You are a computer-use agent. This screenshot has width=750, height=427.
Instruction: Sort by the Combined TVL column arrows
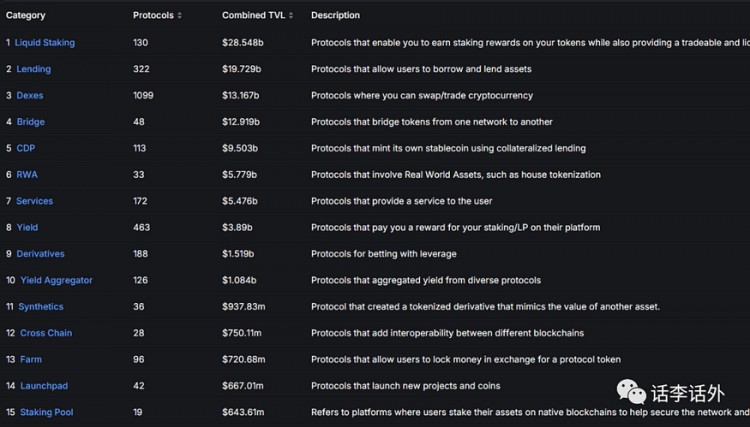(x=291, y=15)
